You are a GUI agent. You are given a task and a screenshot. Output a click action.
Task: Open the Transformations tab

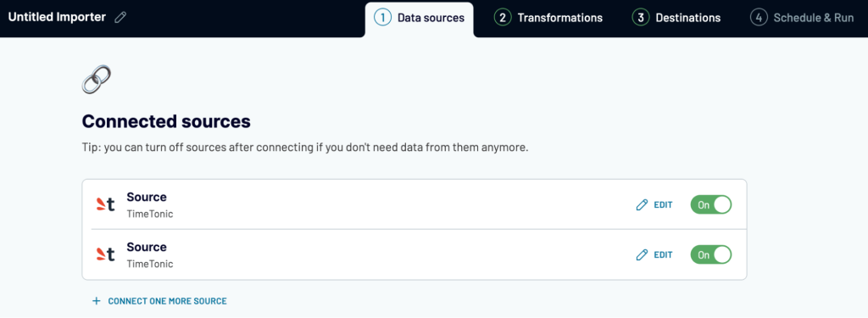point(548,18)
